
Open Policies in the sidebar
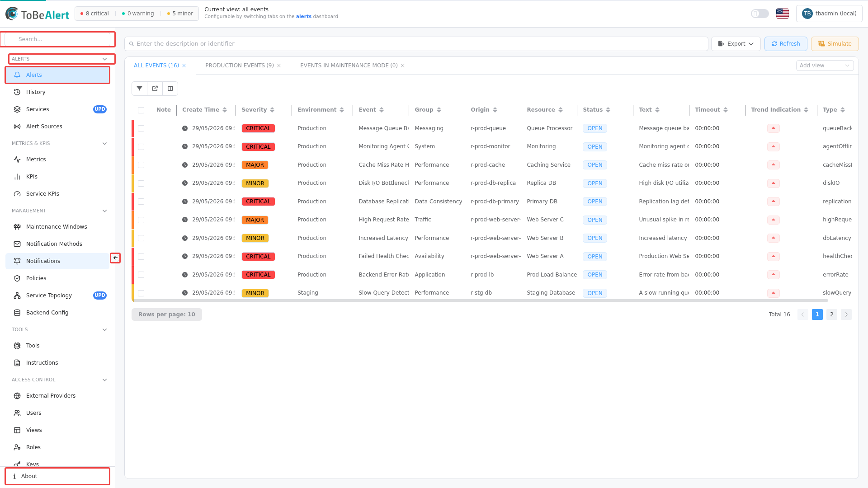(57, 278)
